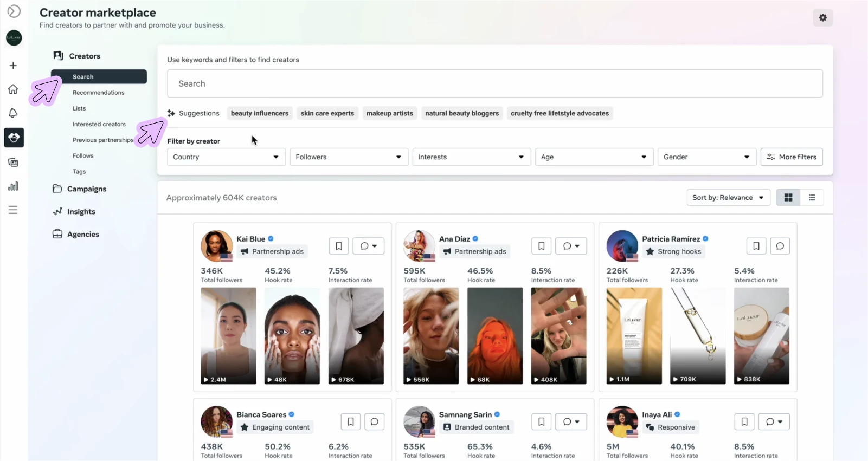Click More filters button
Image resolution: width=868 pixels, height=461 pixels.
(x=792, y=157)
